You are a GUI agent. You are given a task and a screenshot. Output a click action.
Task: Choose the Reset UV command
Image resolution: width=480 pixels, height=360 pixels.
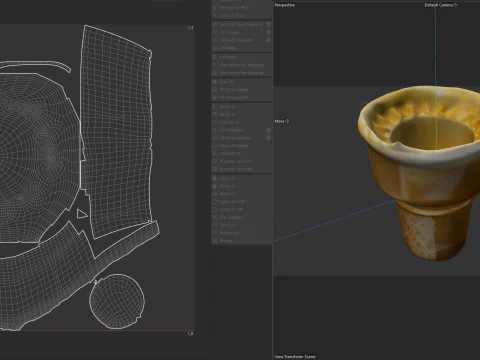tap(241, 194)
